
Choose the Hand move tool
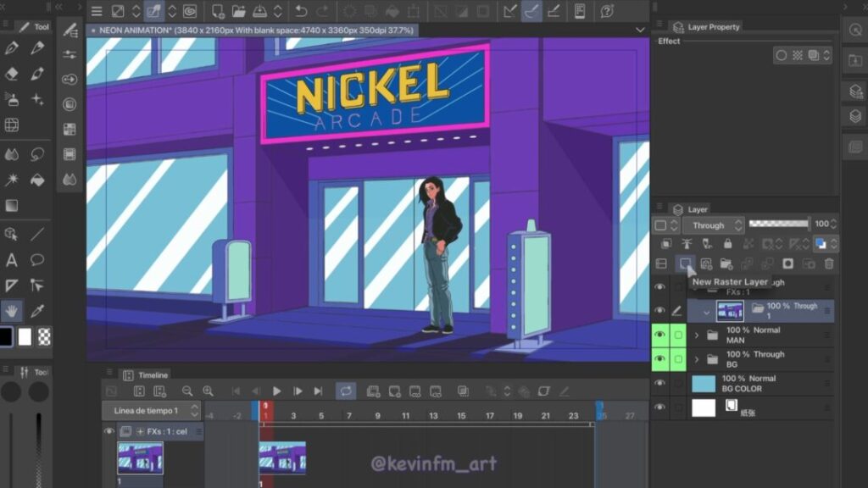pos(12,310)
